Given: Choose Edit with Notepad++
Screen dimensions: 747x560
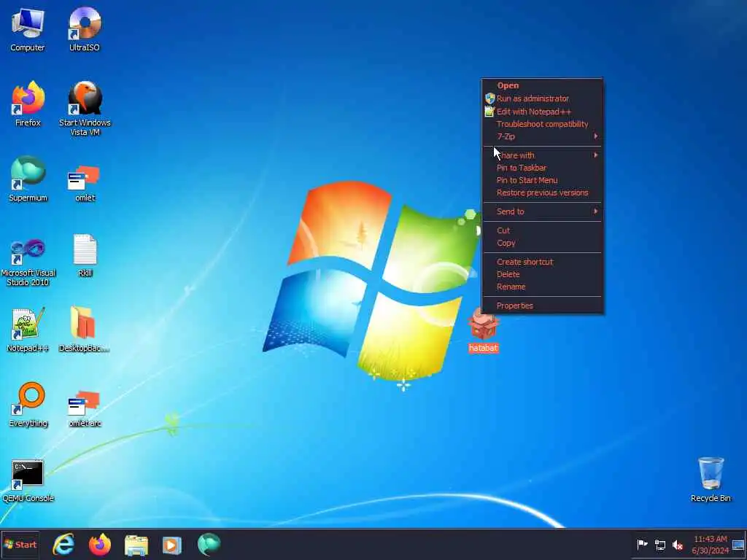Looking at the screenshot, I should point(543,112).
